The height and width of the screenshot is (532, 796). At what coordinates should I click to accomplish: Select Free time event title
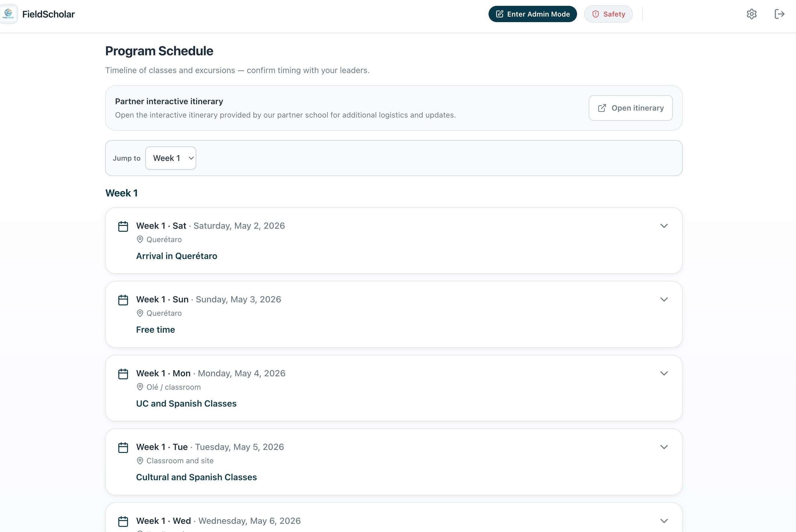[155, 329]
